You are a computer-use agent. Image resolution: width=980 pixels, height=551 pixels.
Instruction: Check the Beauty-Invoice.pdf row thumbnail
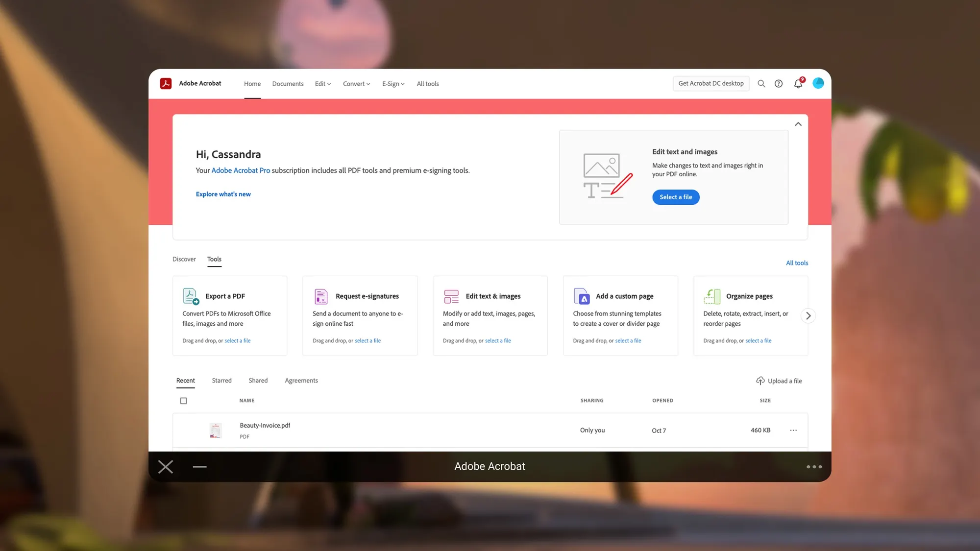pos(216,430)
